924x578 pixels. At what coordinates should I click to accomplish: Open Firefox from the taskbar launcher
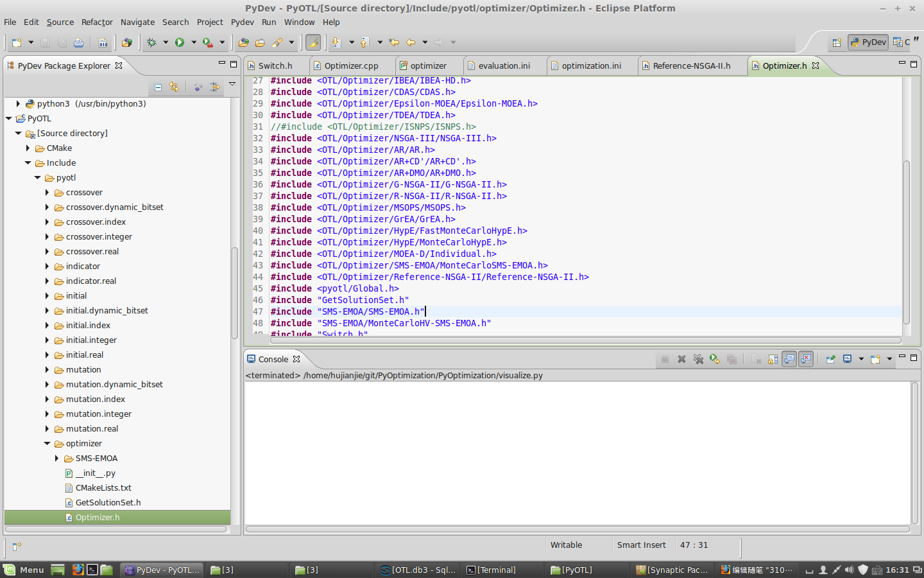coord(78,570)
